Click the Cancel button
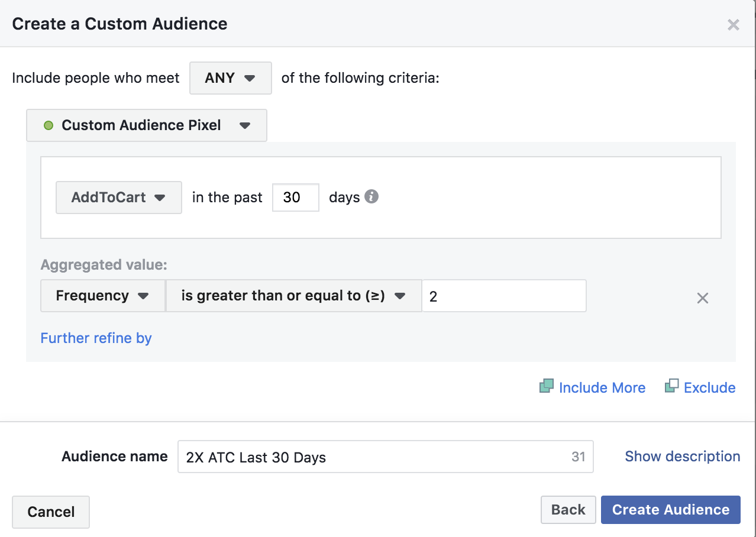The image size is (756, 537). 51,512
